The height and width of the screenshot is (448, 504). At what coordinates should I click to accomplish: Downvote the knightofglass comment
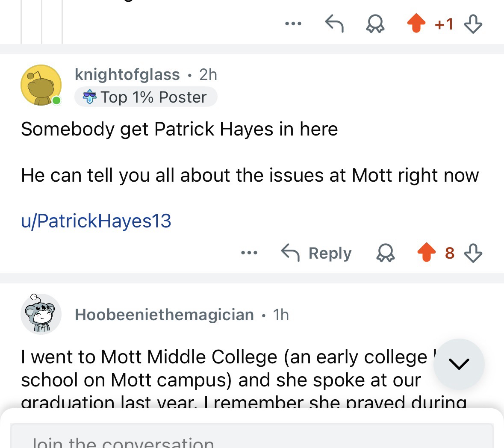pyautogui.click(x=473, y=253)
